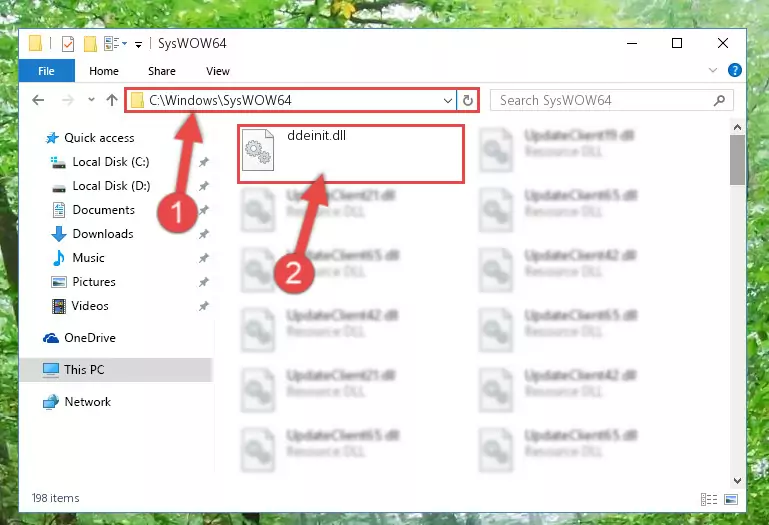Open Downloads in the sidebar
The height and width of the screenshot is (525, 769).
point(103,234)
